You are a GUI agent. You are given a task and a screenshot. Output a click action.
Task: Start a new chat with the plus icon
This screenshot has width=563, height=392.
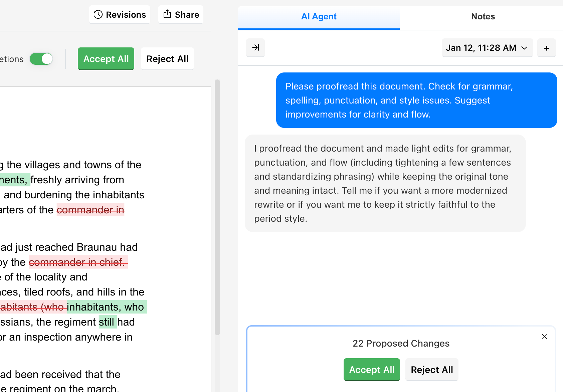coord(546,47)
